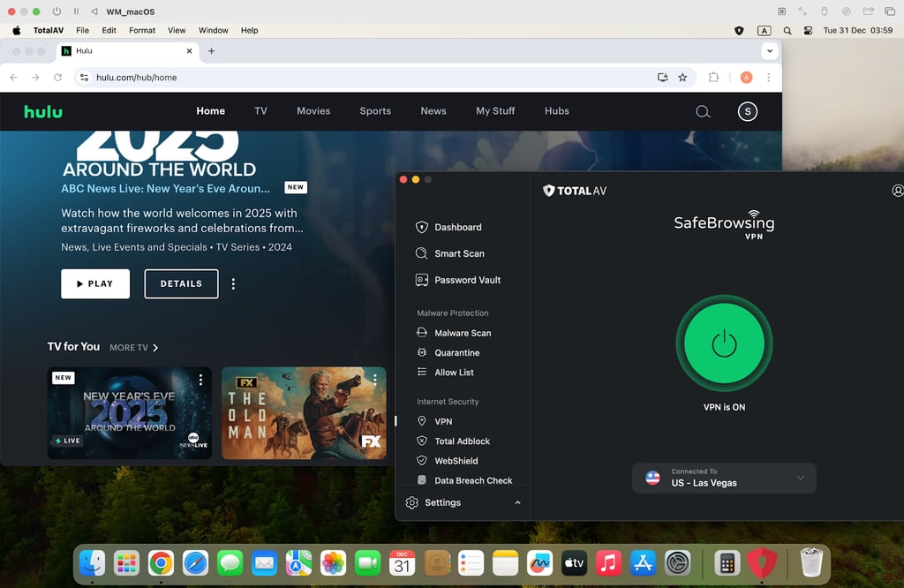The width and height of the screenshot is (904, 588).
Task: Select VPN in Internet Security
Action: coord(434,421)
